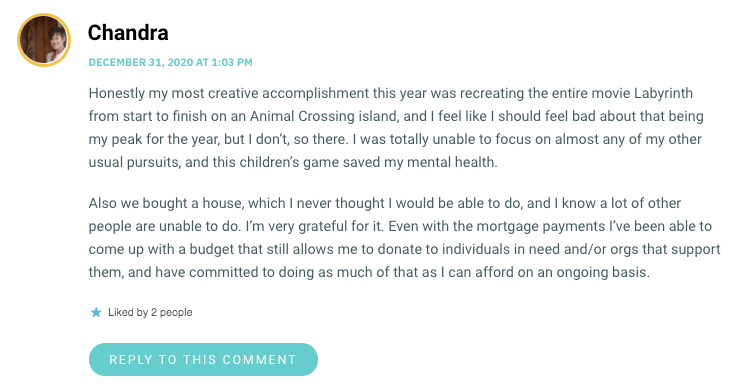Click the word "Labyrinth" in the comment
This screenshot has width=742, height=386.
tap(663, 93)
